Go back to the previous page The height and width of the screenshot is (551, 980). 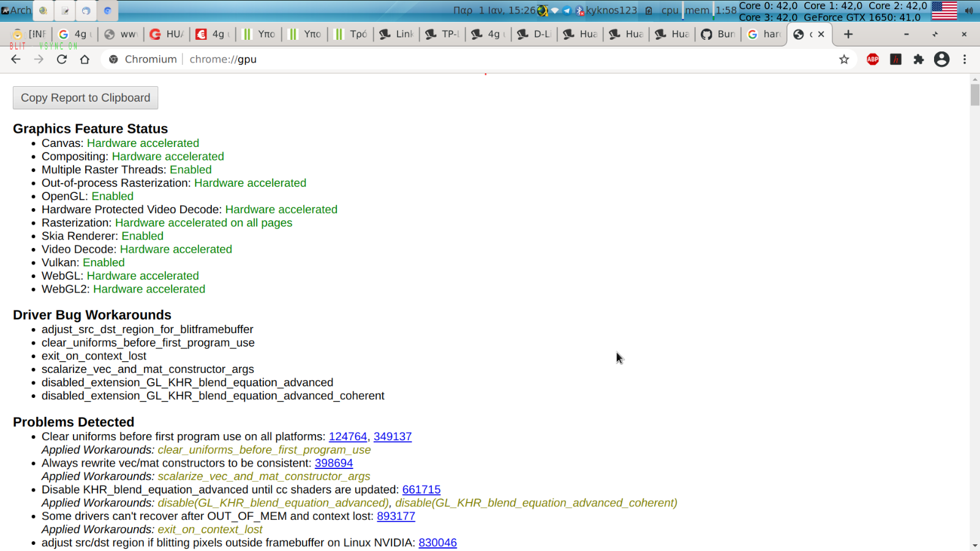coord(16,59)
